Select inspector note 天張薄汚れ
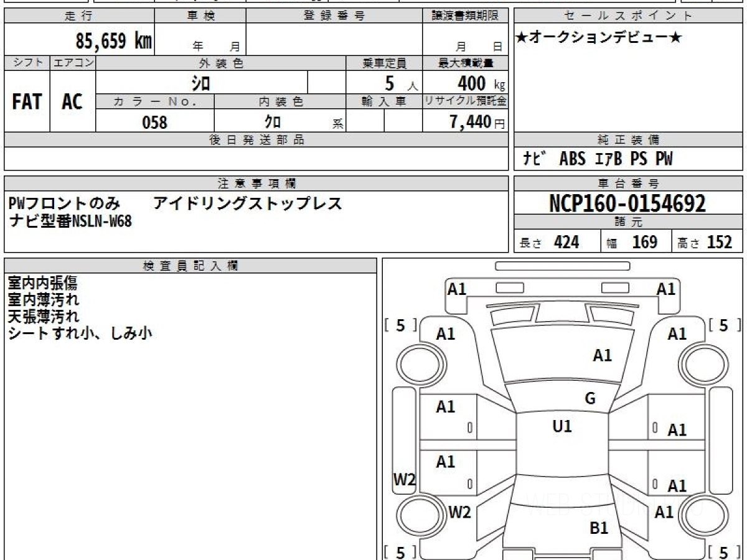This screenshot has height=560, width=747. pyautogui.click(x=44, y=316)
